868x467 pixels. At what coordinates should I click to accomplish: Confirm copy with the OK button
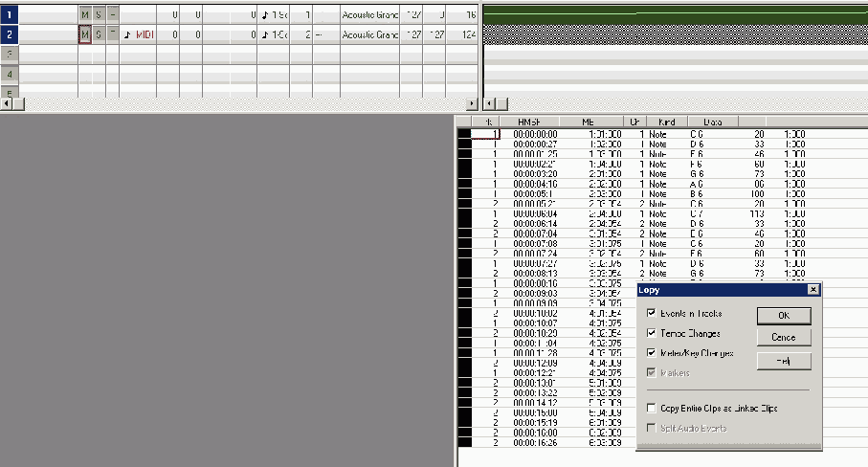point(783,315)
